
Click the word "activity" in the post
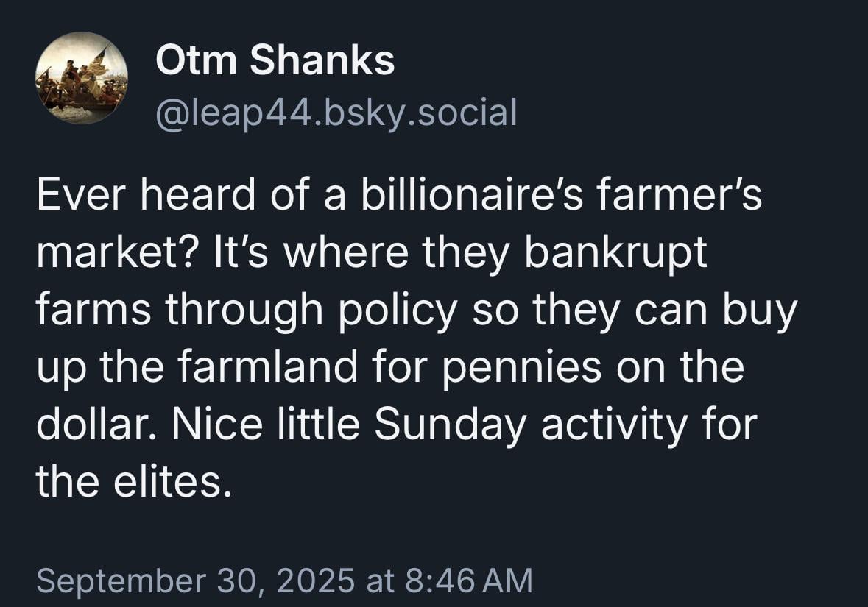tap(614, 425)
